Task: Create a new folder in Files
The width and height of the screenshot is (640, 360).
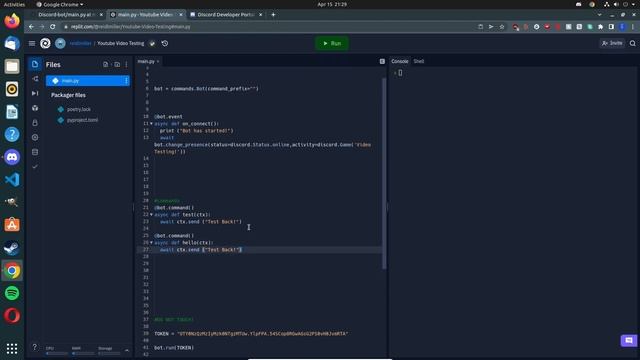Action: tap(117, 64)
